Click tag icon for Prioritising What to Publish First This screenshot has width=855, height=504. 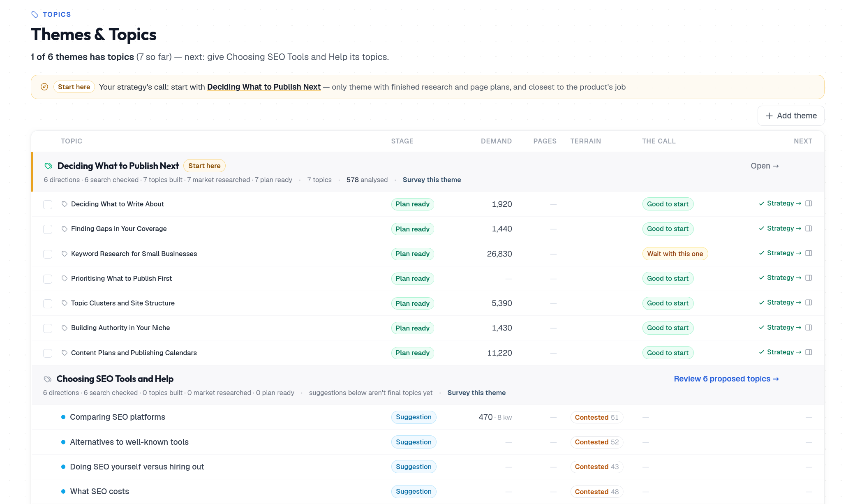[x=65, y=278]
